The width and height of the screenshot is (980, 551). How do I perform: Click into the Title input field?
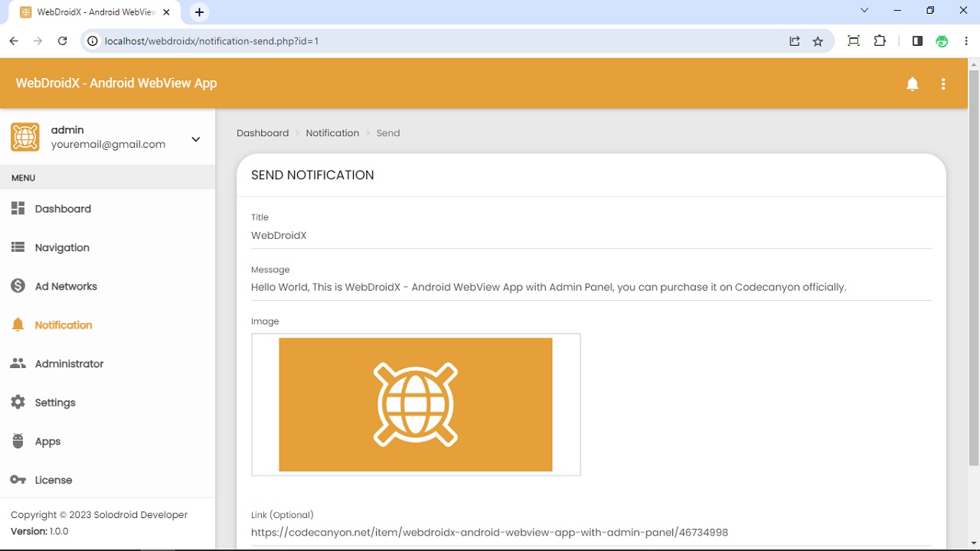[x=591, y=236]
